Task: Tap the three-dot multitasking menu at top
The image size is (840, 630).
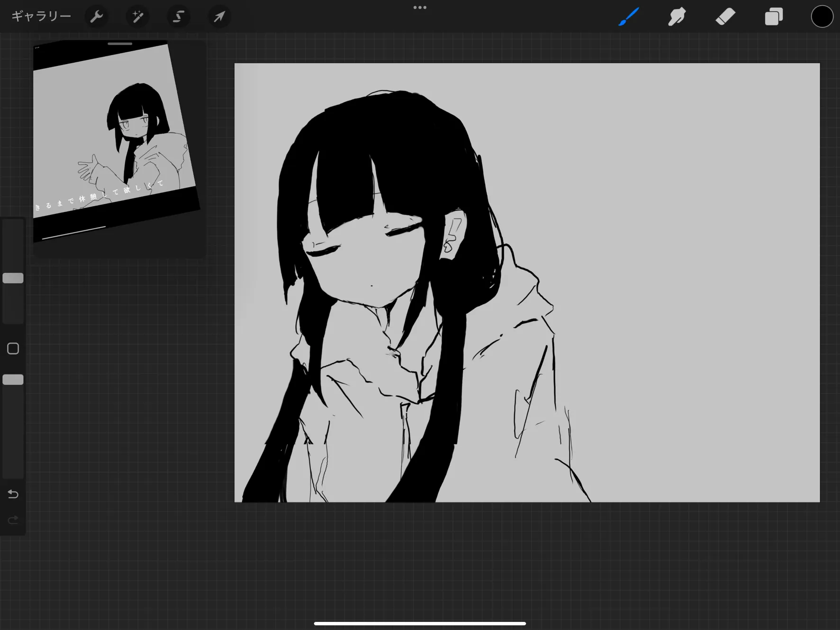Action: click(x=420, y=8)
